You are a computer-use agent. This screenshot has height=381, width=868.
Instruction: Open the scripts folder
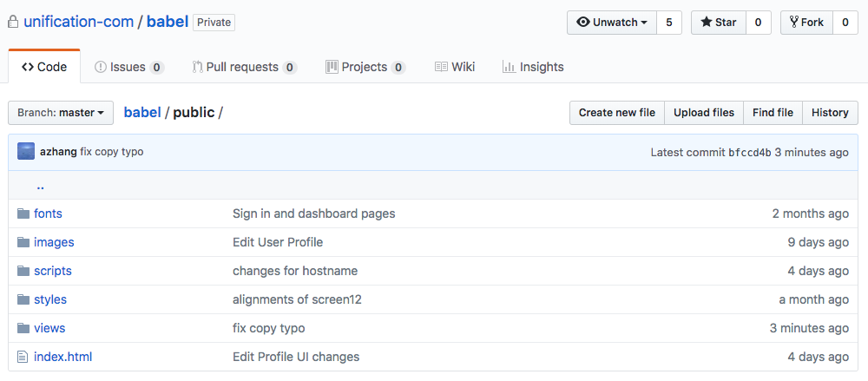[53, 272]
